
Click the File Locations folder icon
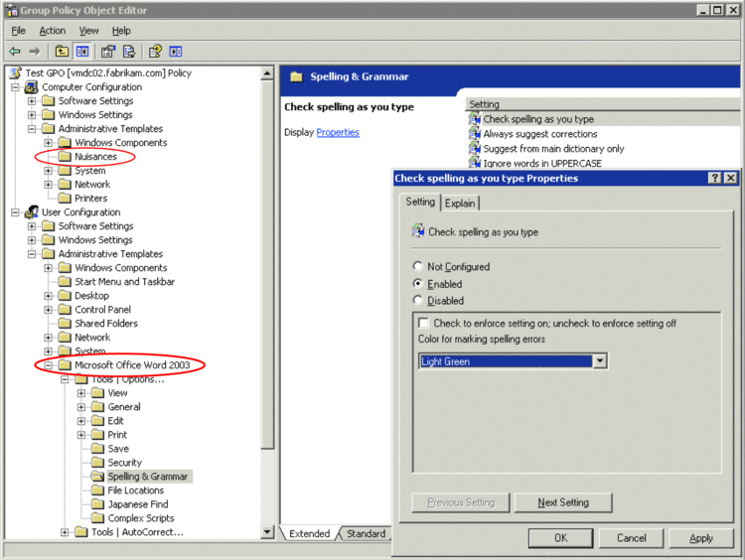pyautogui.click(x=98, y=490)
